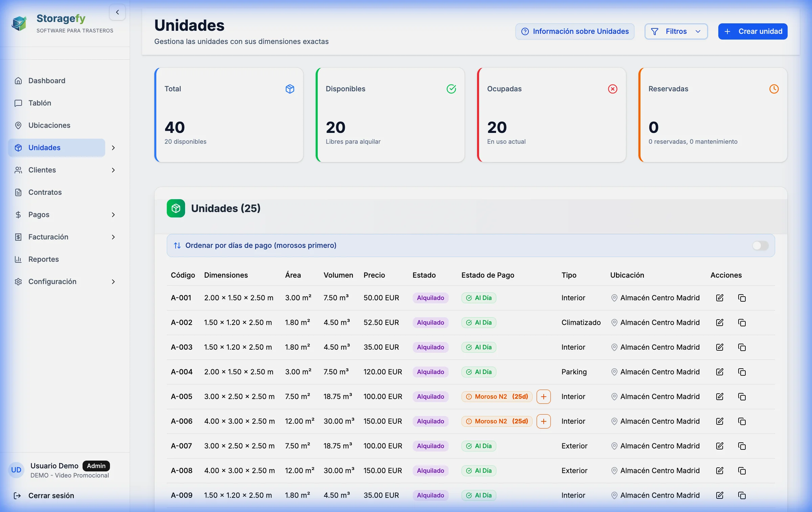This screenshot has height=512, width=812.
Task: Click Cerrar sesión to log out
Action: (51, 495)
